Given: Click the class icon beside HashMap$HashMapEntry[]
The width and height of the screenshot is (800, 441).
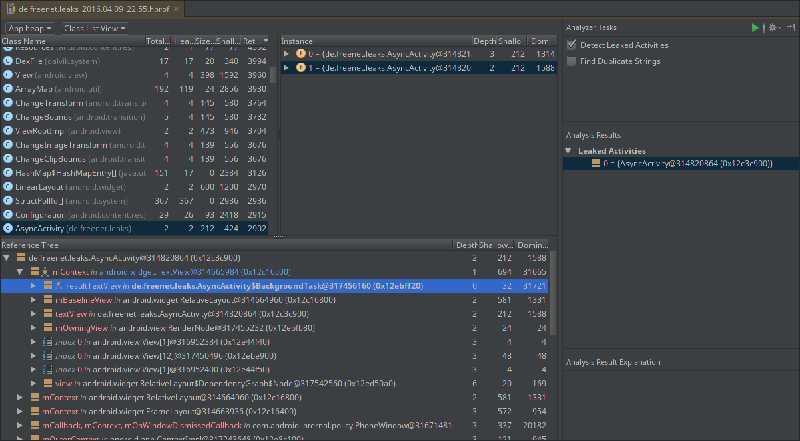Looking at the screenshot, I should 8,172.
